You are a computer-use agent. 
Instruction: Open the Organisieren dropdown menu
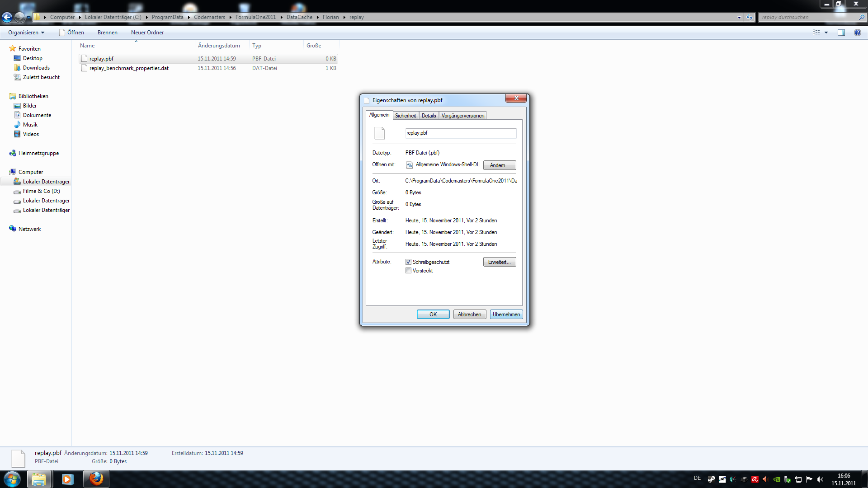[x=26, y=33]
